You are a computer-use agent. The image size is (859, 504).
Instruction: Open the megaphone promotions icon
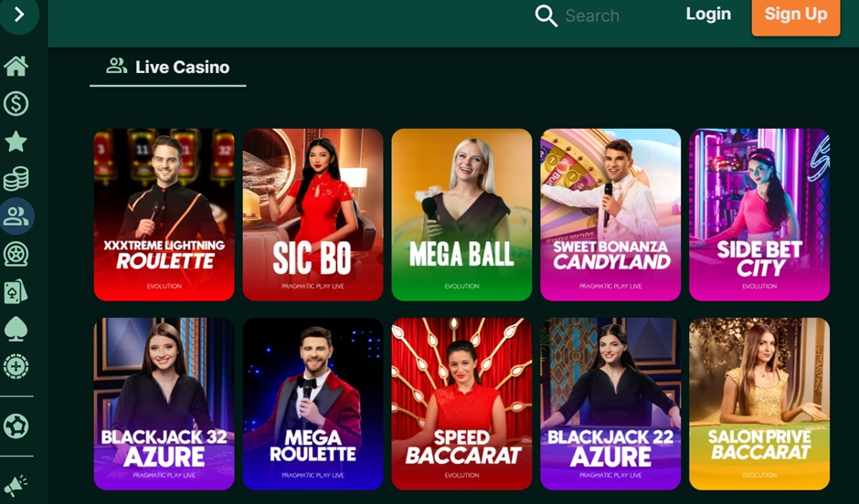pyautogui.click(x=16, y=485)
